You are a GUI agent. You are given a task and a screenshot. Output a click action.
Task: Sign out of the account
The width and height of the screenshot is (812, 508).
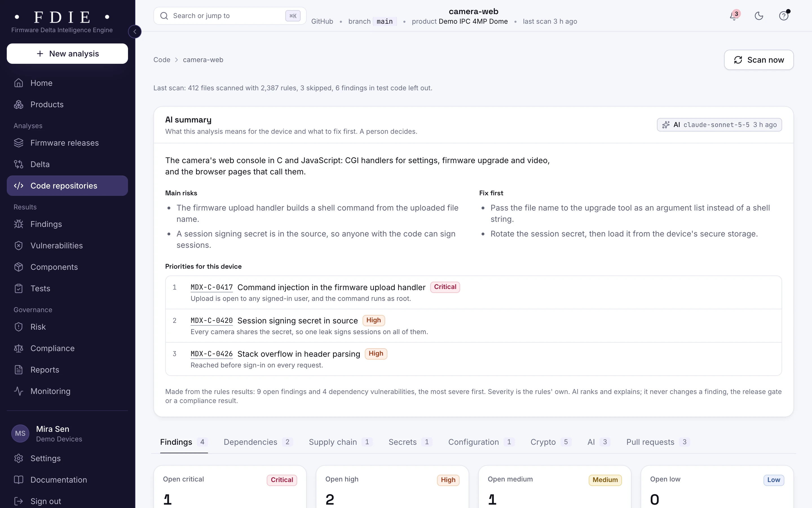[x=67, y=501]
